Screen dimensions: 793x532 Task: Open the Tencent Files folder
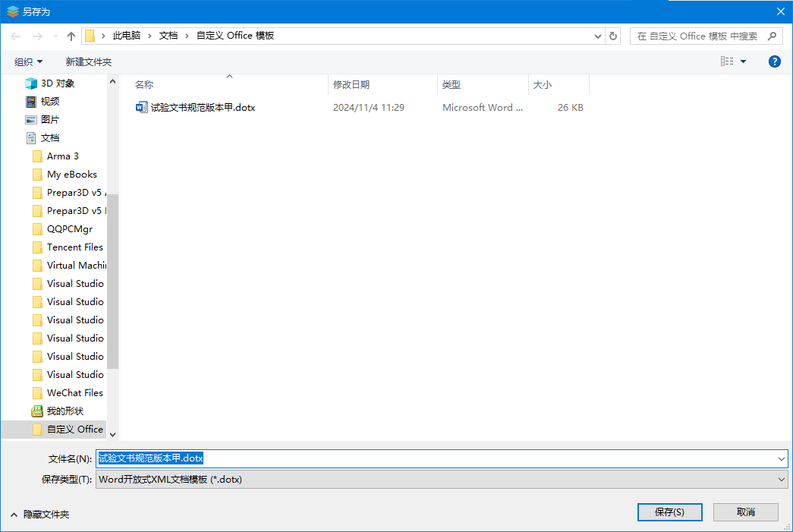[x=75, y=247]
